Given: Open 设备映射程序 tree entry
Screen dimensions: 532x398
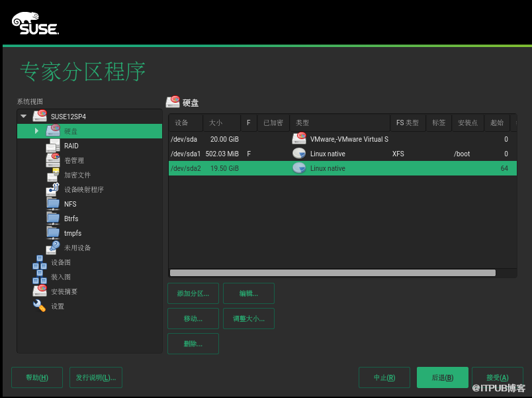Looking at the screenshot, I should click(84, 189).
